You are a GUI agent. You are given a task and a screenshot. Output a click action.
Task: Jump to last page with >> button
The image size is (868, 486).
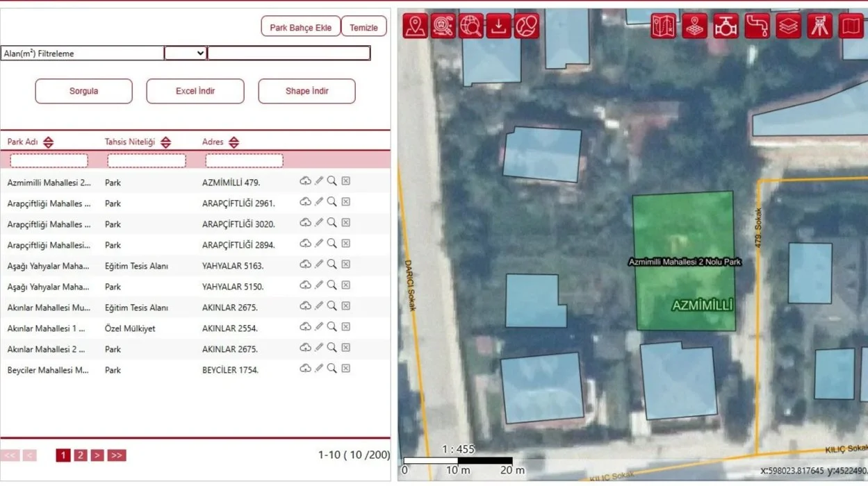pyautogui.click(x=117, y=455)
